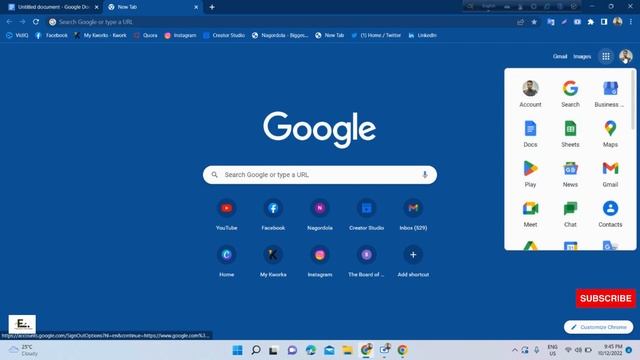Viewport: 640px width, 360px height.
Task: Open Facebook bookmark in bookmarks bar
Action: pyautogui.click(x=51, y=36)
